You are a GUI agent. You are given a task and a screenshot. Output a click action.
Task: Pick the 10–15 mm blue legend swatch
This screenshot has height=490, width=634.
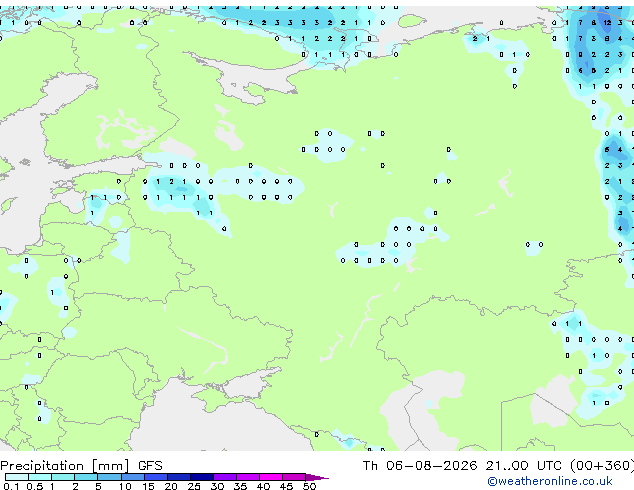point(133,477)
